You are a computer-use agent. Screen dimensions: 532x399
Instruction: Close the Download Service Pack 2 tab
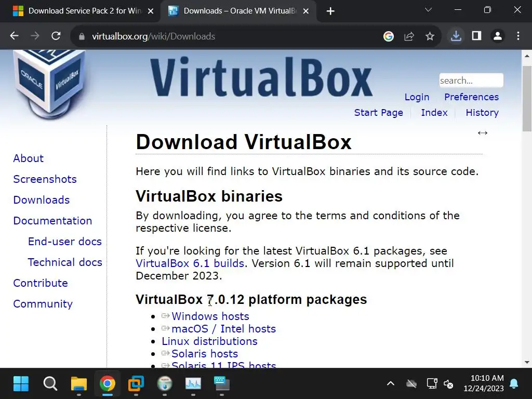click(x=151, y=11)
